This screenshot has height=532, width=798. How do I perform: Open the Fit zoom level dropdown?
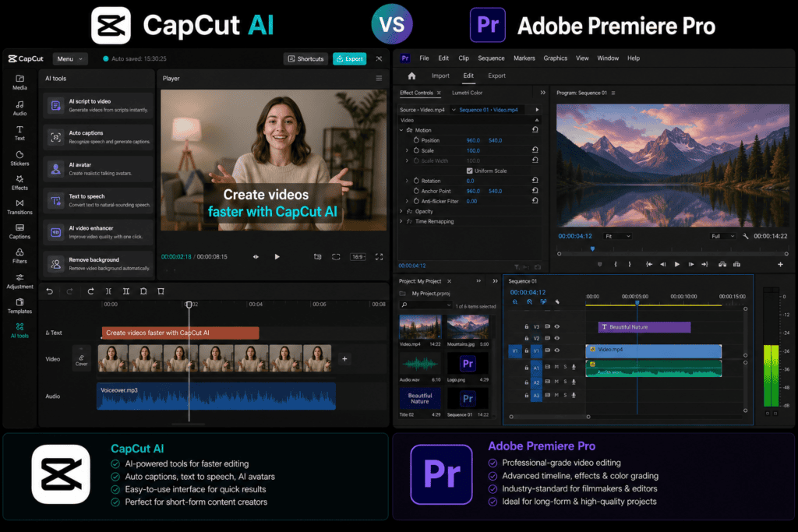618,236
